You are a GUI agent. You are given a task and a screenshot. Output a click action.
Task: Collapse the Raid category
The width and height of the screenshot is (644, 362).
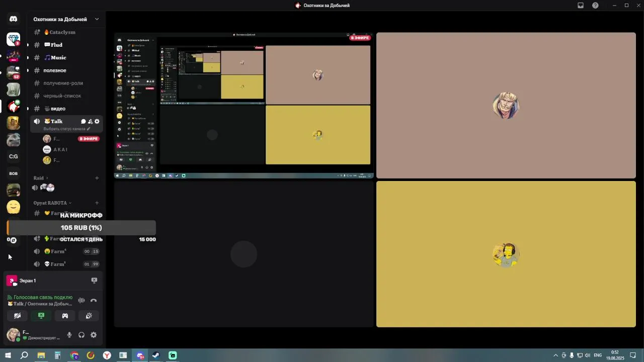point(41,178)
